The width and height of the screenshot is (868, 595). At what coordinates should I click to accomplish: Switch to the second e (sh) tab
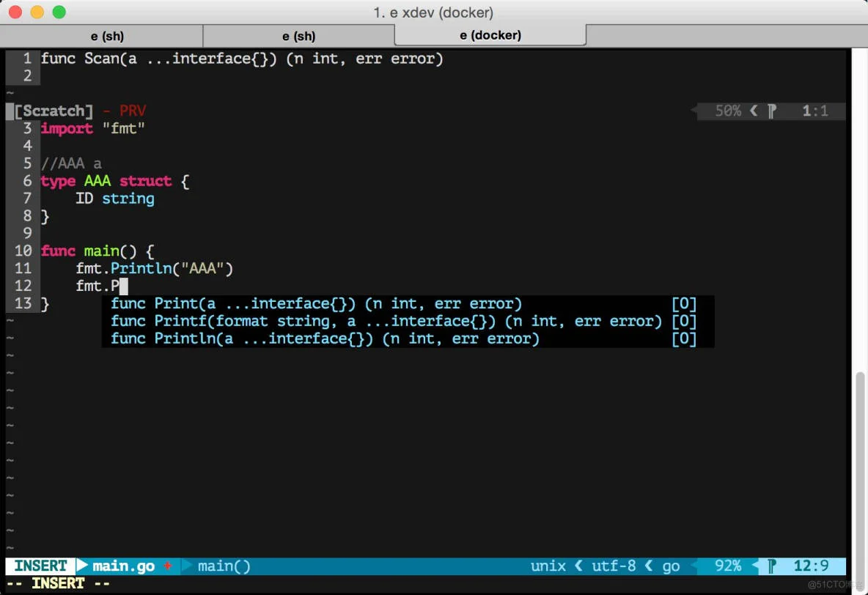coord(299,36)
